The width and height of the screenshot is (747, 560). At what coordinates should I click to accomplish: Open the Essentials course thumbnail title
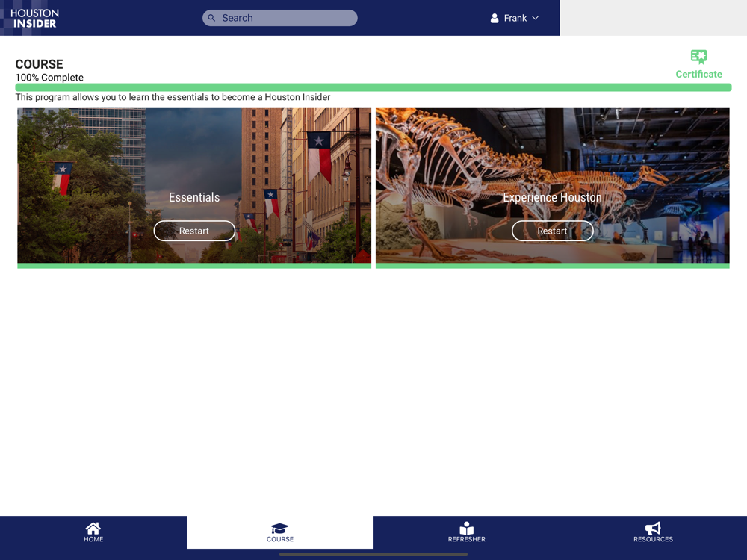pos(194,197)
